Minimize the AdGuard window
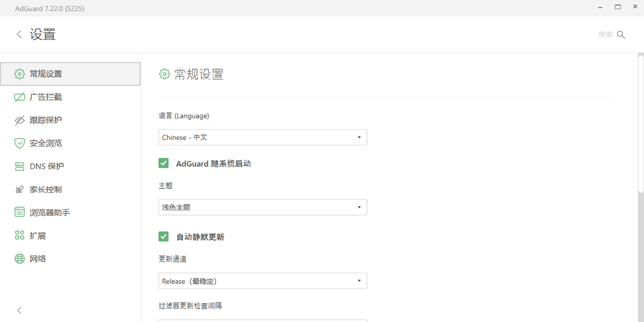644x322 pixels. (599, 8)
